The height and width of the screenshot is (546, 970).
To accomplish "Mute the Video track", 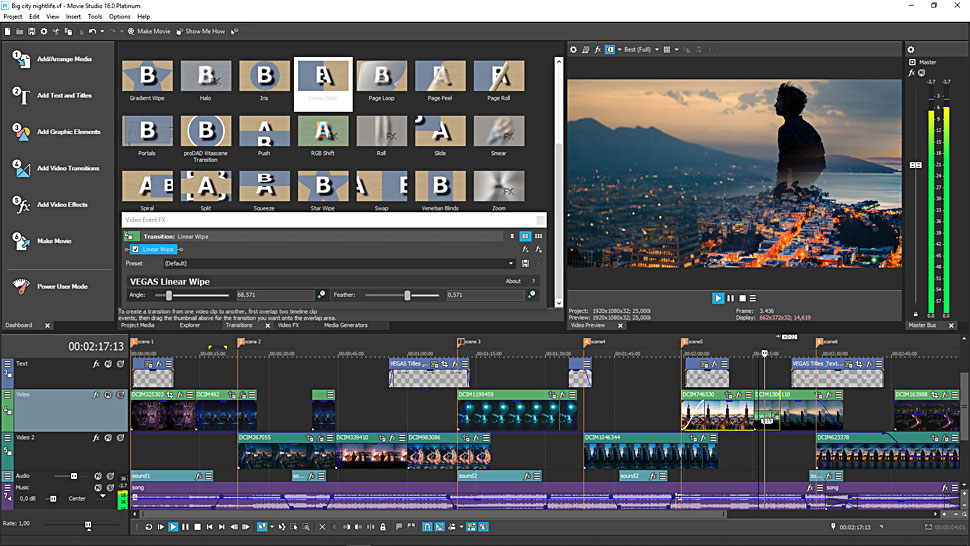I will [x=108, y=395].
